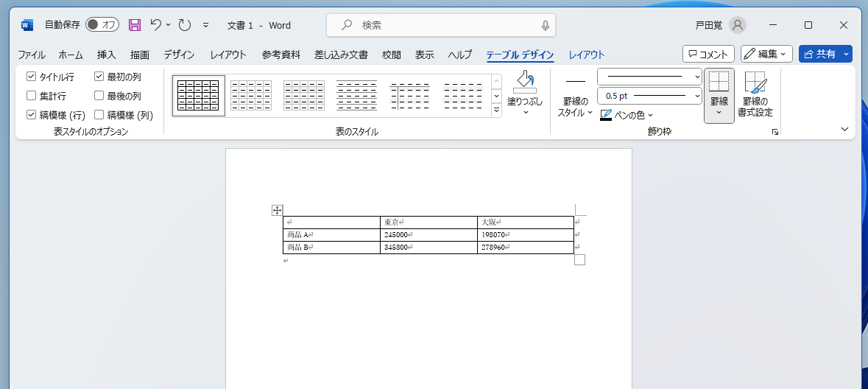The image size is (868, 389).
Task: Click the cell with value 198070
Action: click(x=526, y=235)
